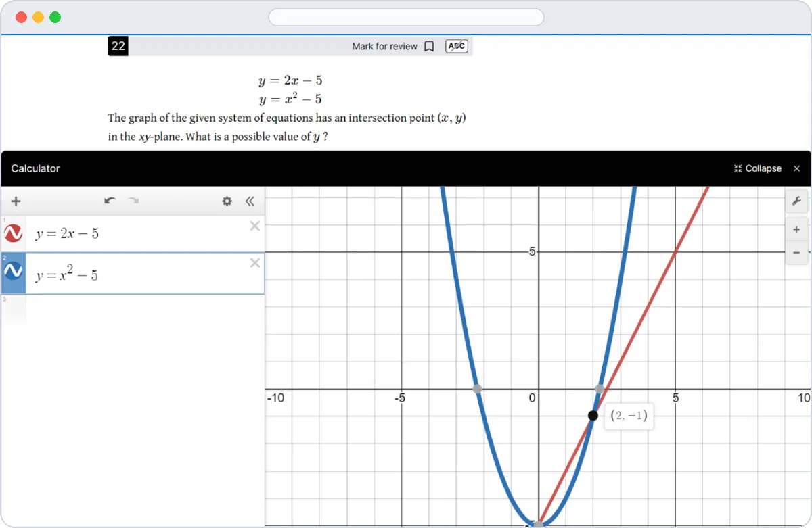Delete the y = 2x − 5 expression
This screenshot has height=528, width=812.
coord(254,226)
